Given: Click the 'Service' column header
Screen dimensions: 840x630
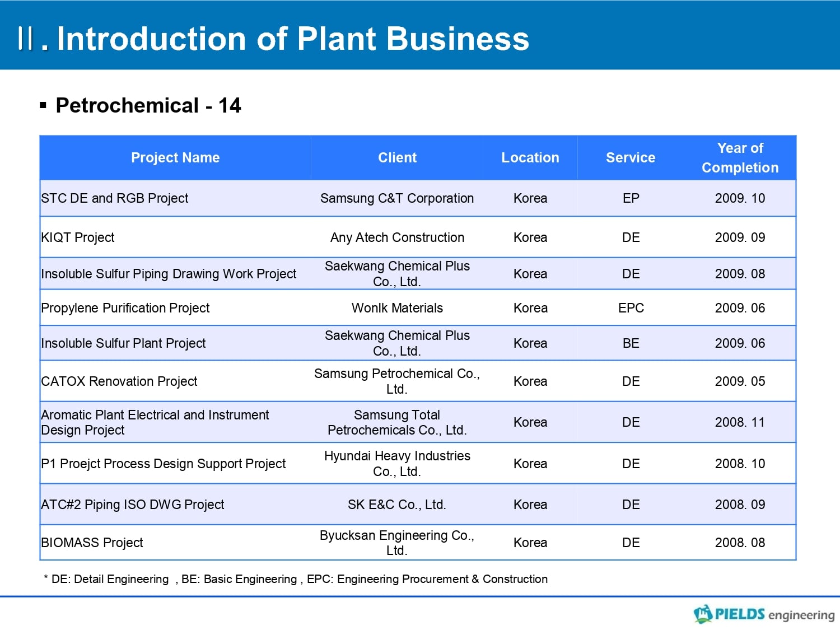Looking at the screenshot, I should 631,158.
